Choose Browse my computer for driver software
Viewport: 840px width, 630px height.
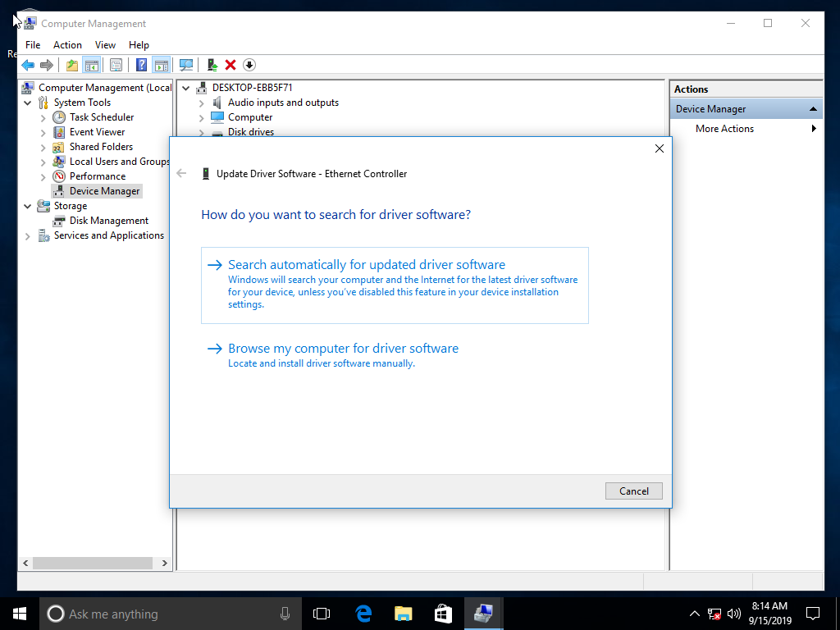pyautogui.click(x=343, y=349)
